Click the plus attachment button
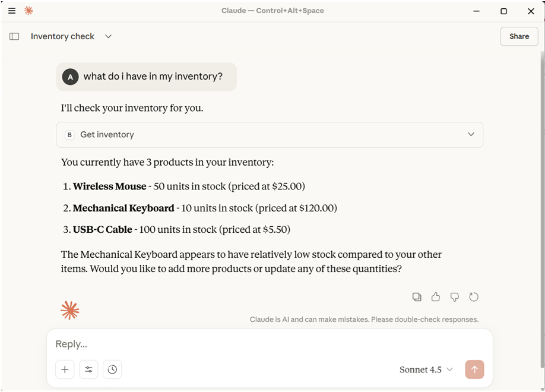Image resolution: width=545 pixels, height=392 pixels. point(65,369)
